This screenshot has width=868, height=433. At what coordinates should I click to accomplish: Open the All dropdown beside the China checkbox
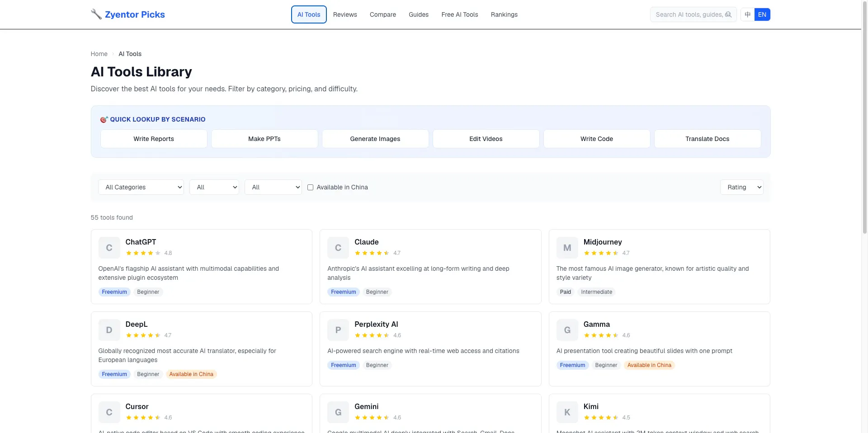point(273,187)
